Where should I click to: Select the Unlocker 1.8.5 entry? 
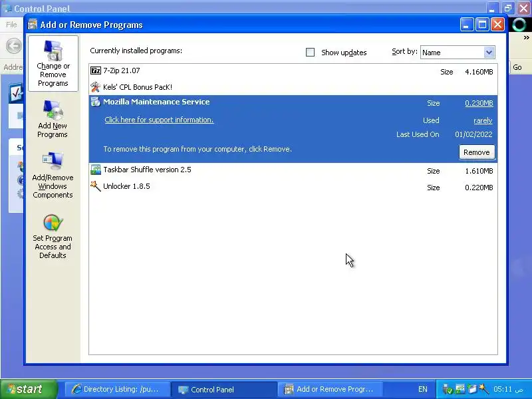coord(293,187)
